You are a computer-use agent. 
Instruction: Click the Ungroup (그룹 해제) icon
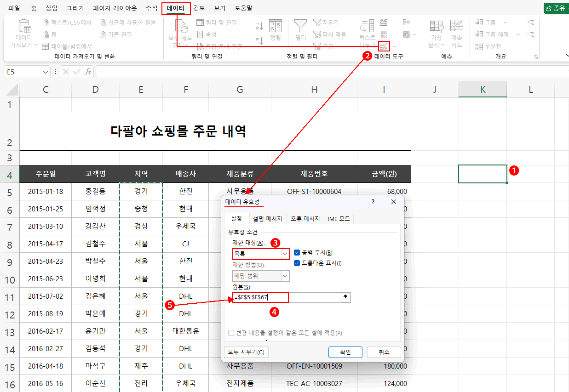(x=479, y=34)
